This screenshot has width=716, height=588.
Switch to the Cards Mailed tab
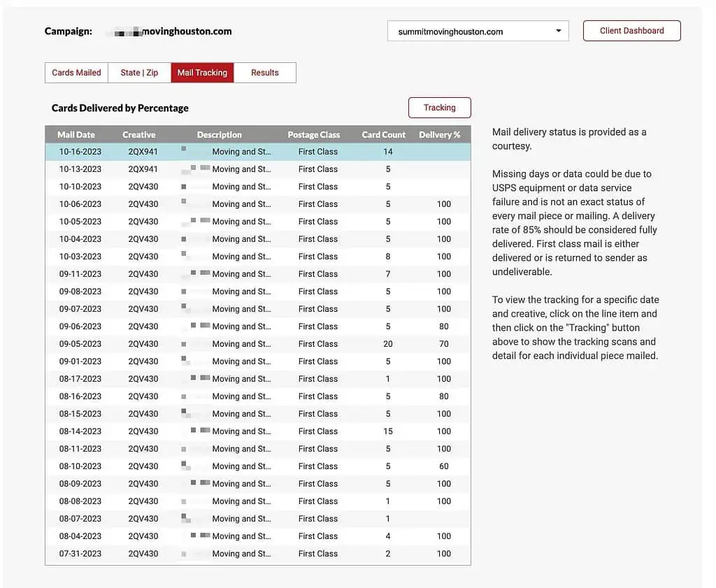coord(76,73)
